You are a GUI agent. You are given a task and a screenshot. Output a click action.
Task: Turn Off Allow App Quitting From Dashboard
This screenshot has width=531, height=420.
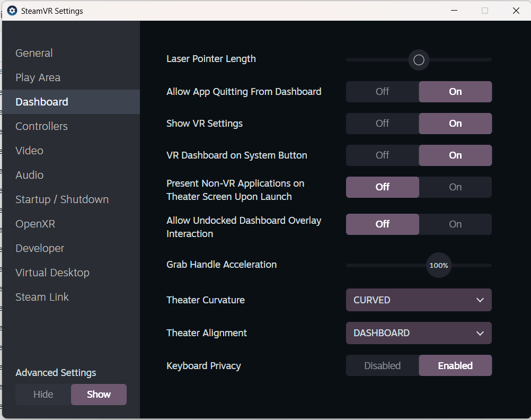coord(382,92)
